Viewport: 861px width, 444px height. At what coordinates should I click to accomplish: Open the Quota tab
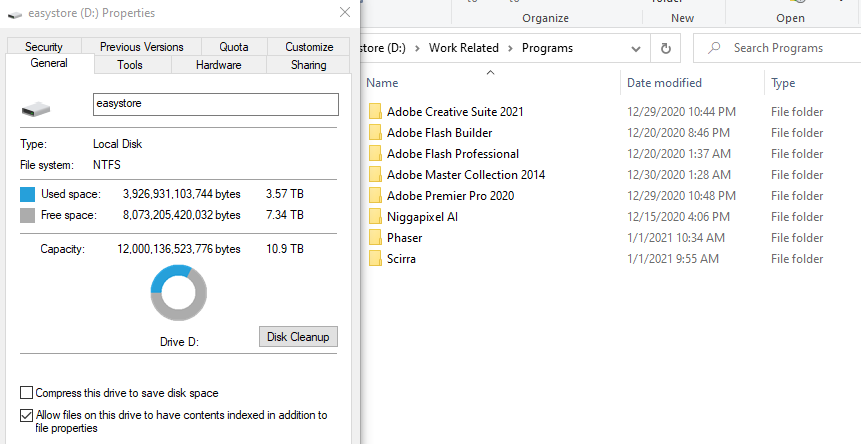tap(234, 47)
